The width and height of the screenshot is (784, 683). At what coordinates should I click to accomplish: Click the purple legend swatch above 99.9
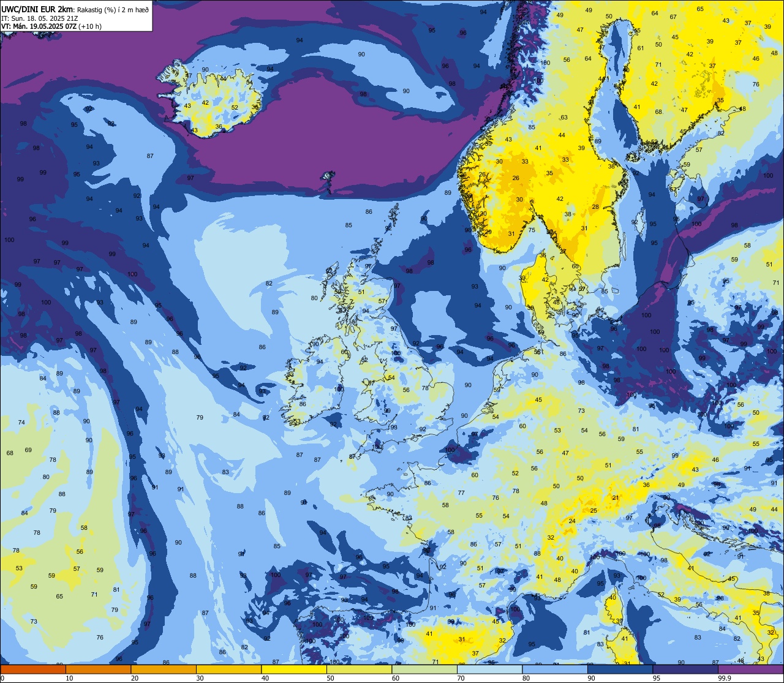click(x=750, y=670)
